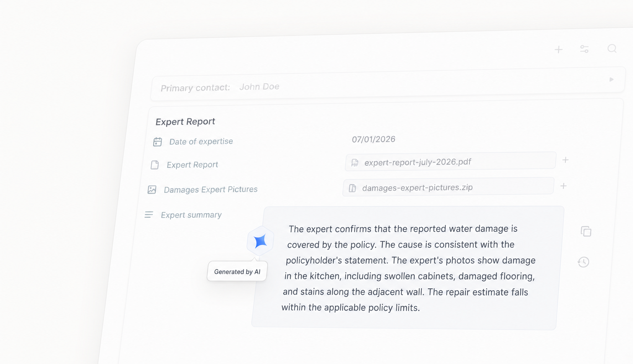The image size is (633, 364).
Task: Open summary history with the clock icon
Action: (583, 262)
